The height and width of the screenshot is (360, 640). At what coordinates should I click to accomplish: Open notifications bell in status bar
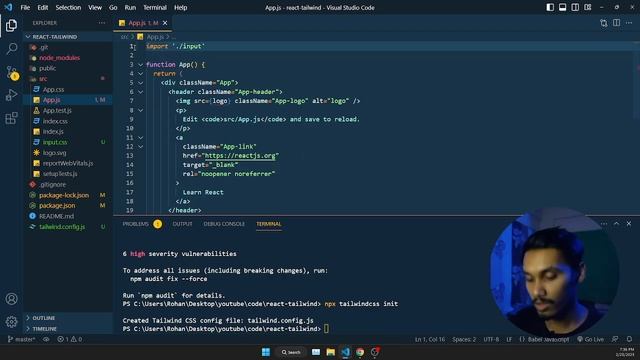coord(629,339)
